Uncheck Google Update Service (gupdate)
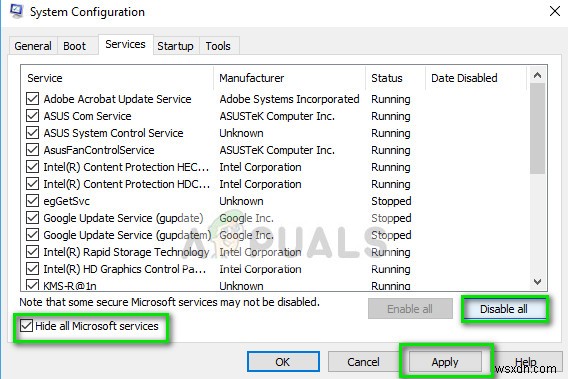This screenshot has height=379, width=568. 33,218
